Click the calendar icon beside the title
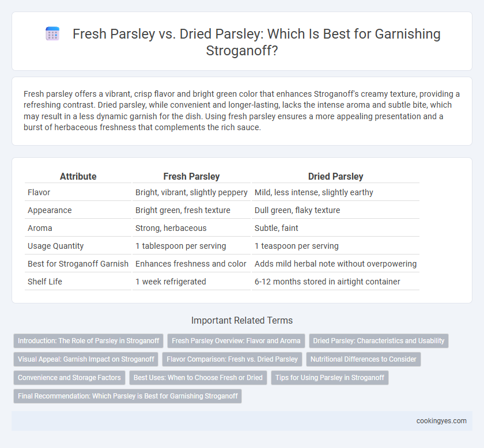Image resolution: width=484 pixels, height=448 pixels. coord(52,33)
